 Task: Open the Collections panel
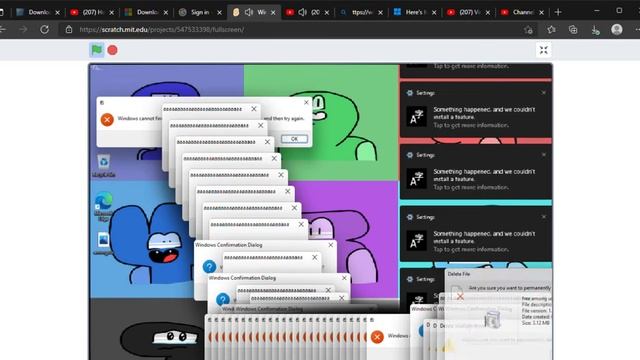tap(573, 29)
